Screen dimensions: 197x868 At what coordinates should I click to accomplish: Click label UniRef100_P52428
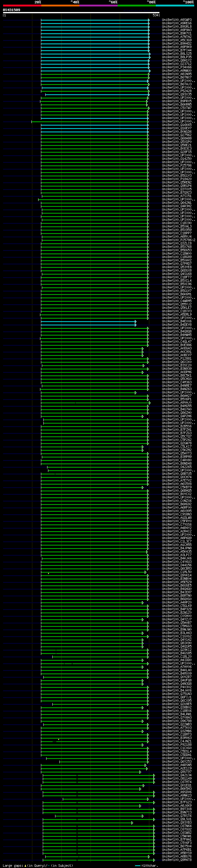(177, 91)
